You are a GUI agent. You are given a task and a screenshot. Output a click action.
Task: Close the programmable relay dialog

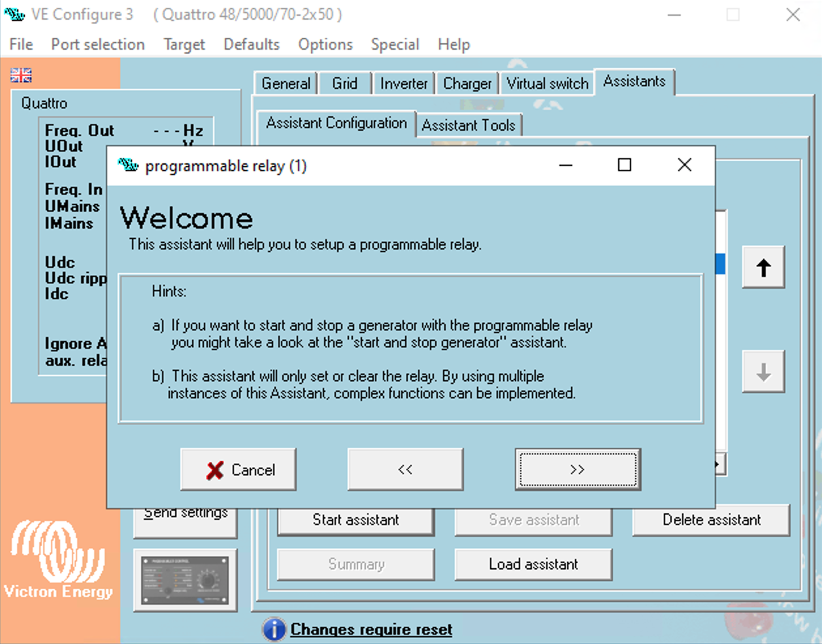[685, 165]
